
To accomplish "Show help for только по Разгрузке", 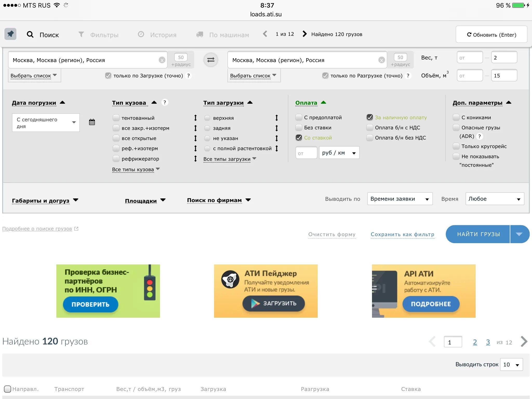I will pos(408,76).
